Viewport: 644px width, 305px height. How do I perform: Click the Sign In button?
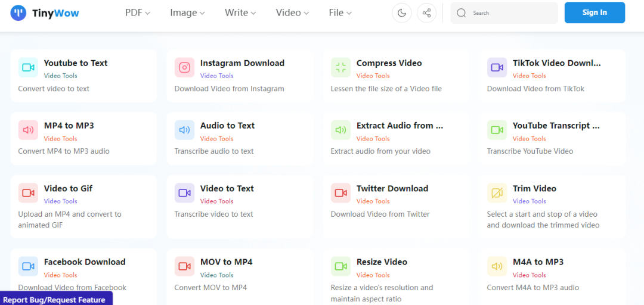(x=595, y=13)
